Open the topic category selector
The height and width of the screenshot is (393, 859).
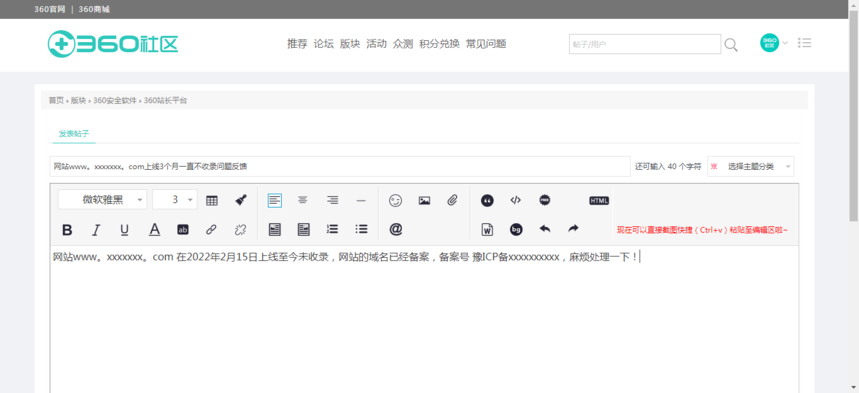[750, 167]
